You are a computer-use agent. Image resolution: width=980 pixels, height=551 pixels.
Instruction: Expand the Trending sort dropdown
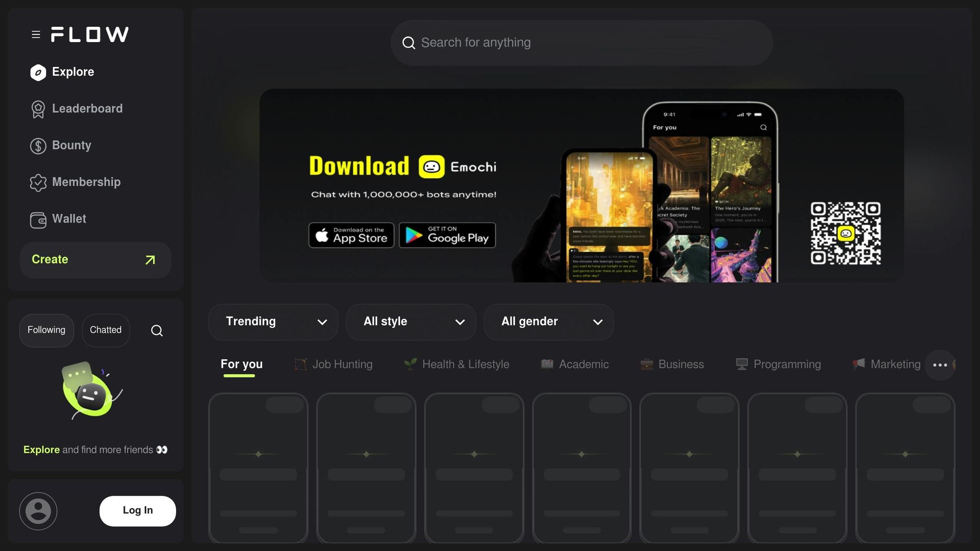point(273,322)
